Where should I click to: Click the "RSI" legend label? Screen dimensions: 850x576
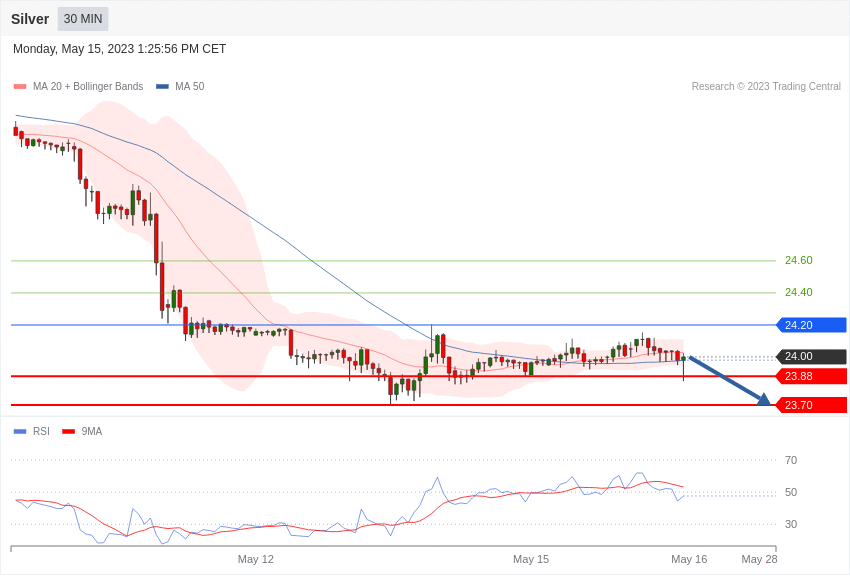click(x=41, y=432)
